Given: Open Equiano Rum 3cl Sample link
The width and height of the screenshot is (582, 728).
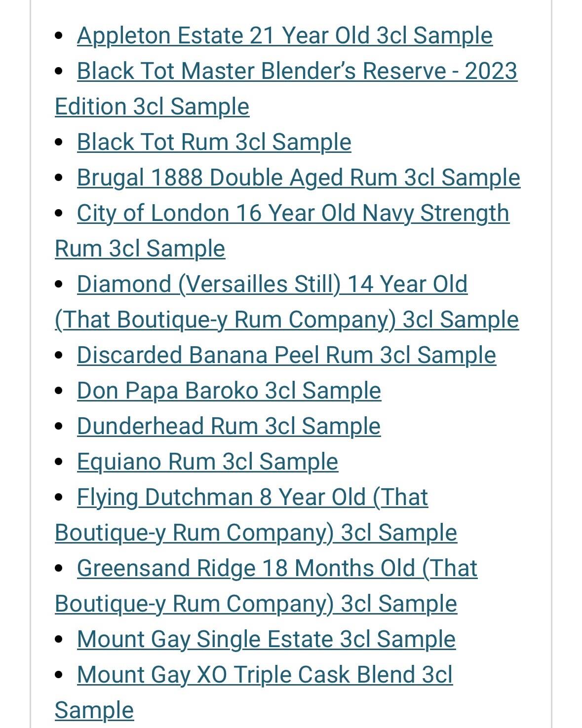Looking at the screenshot, I should tap(207, 462).
